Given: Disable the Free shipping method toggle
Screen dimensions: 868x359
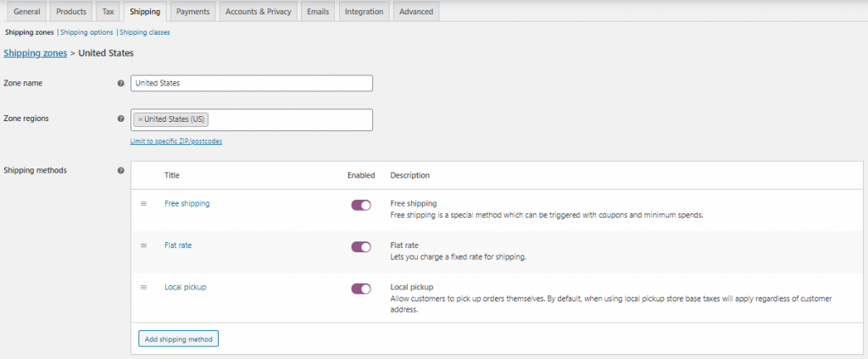Looking at the screenshot, I should coord(360,205).
